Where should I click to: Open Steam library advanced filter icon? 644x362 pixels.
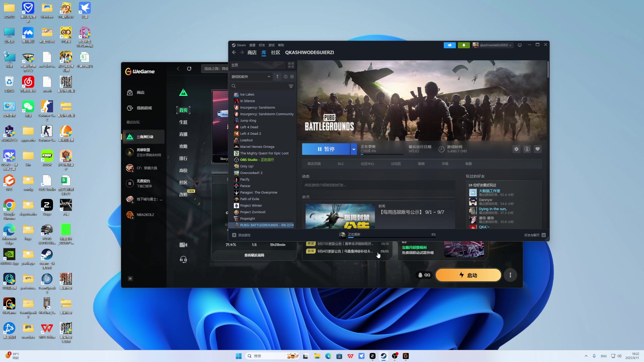[x=291, y=86]
